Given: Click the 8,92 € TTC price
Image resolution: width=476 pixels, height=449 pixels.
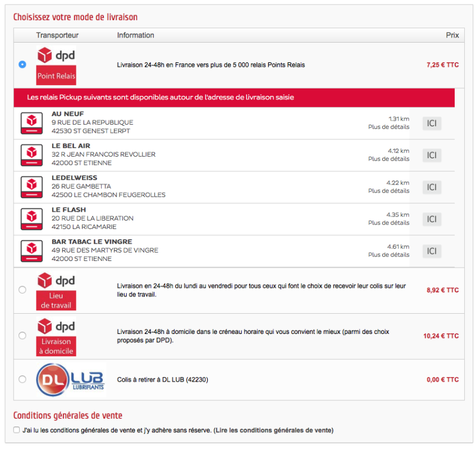Looking at the screenshot, I should click(442, 290).
